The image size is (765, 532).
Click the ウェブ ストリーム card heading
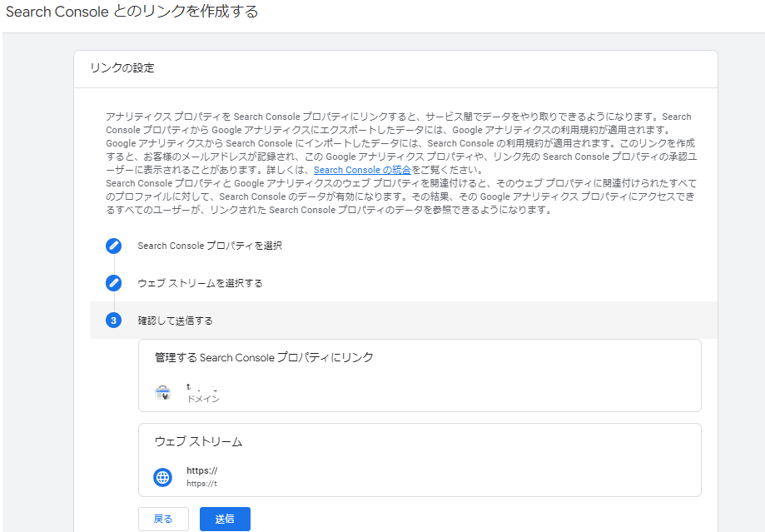199,441
